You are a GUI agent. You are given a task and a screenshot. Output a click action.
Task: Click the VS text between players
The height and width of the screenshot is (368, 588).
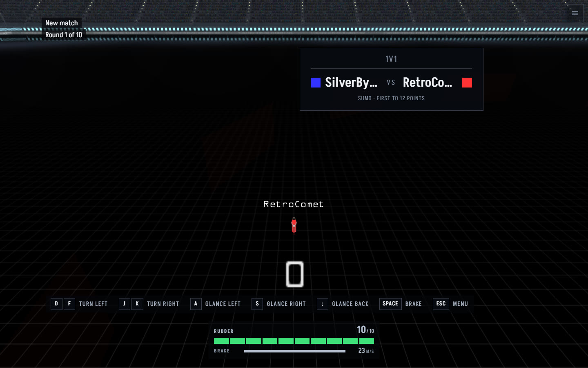[x=391, y=83]
